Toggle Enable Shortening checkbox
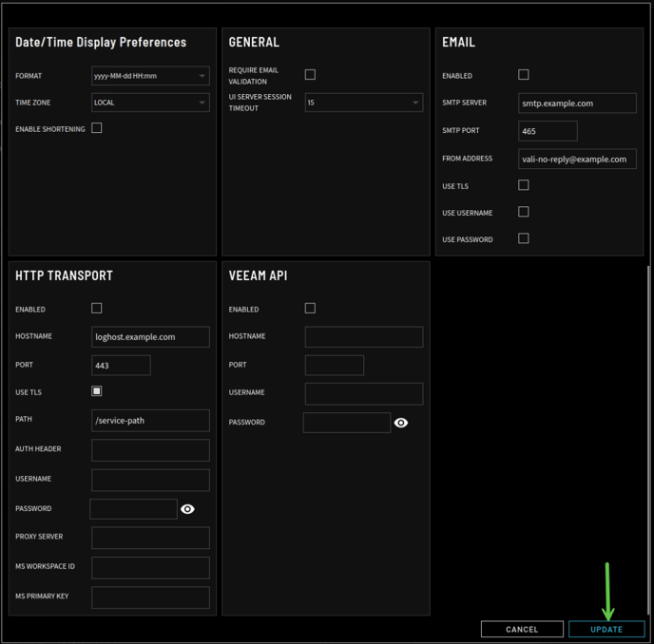The image size is (654, 644). [x=97, y=128]
